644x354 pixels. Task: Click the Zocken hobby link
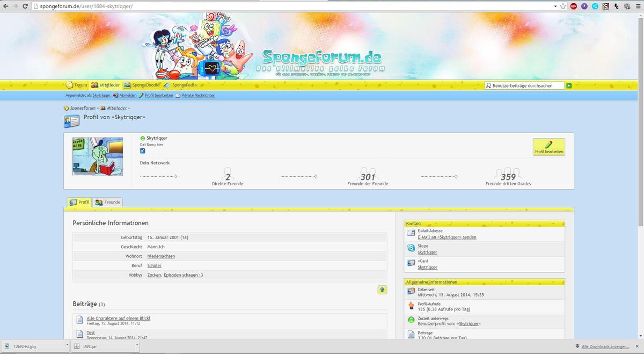pyautogui.click(x=154, y=274)
